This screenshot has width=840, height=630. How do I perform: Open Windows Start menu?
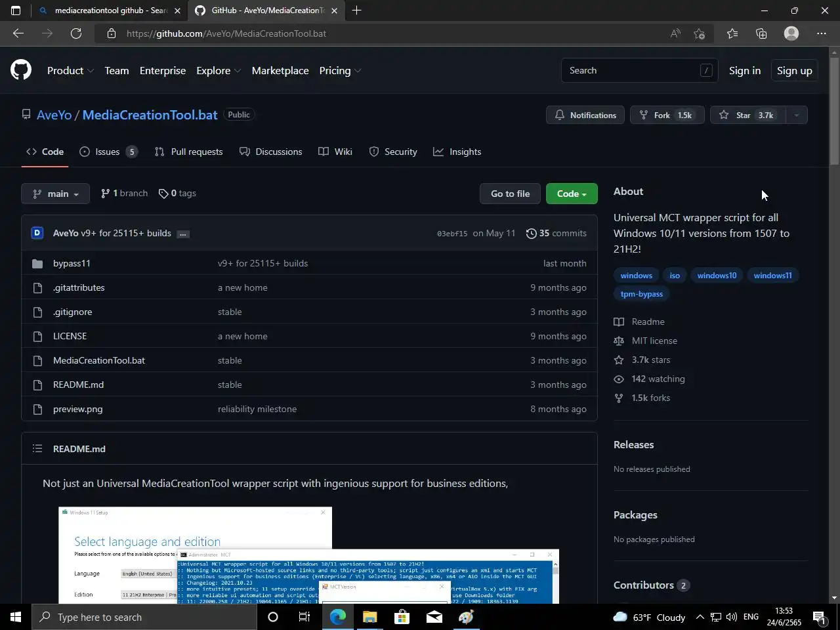pyautogui.click(x=16, y=617)
